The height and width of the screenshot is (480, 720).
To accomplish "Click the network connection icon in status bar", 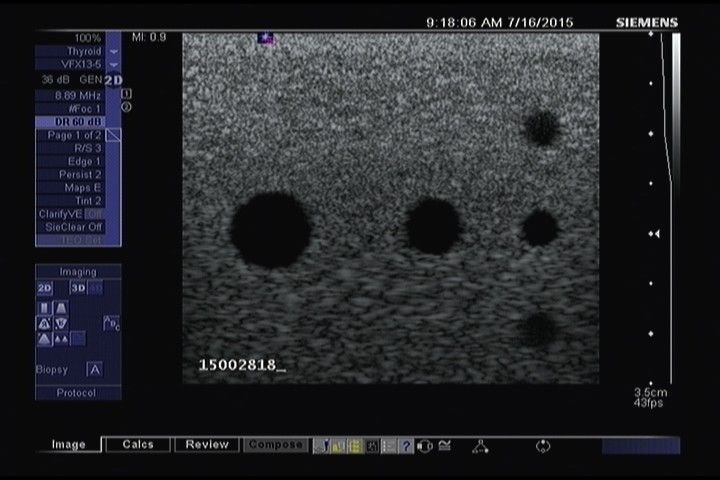I will point(480,446).
